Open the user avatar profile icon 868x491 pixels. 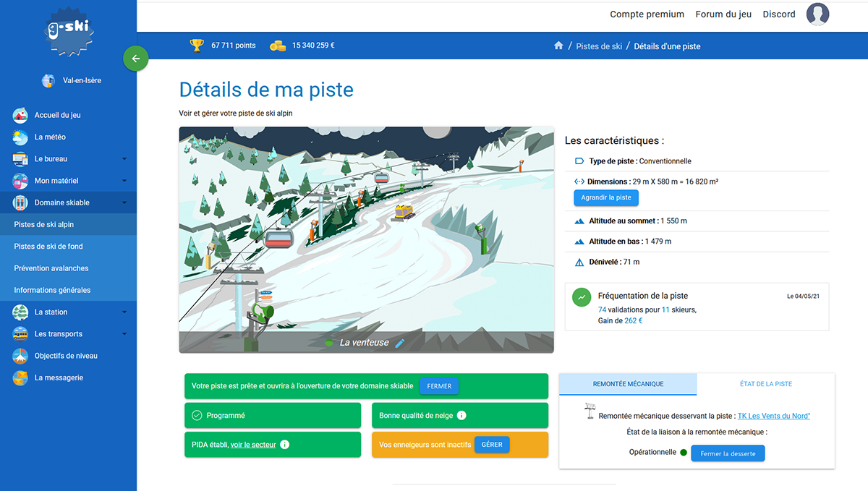click(x=818, y=14)
